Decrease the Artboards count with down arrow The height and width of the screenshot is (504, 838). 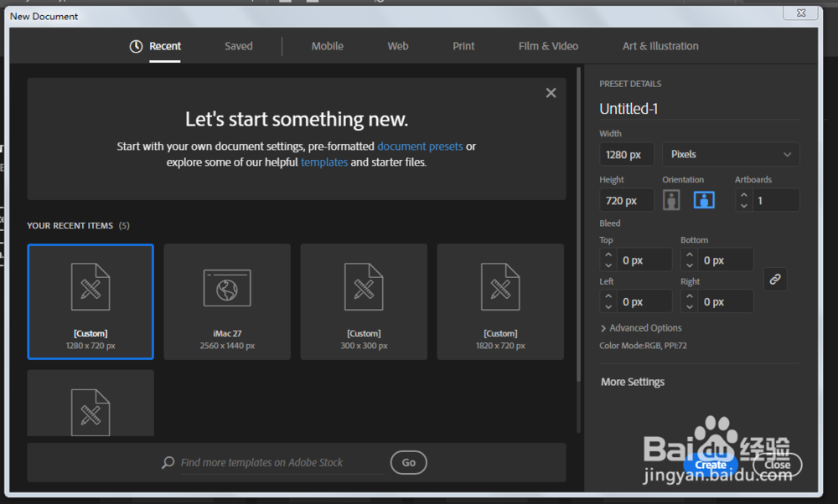[744, 206]
